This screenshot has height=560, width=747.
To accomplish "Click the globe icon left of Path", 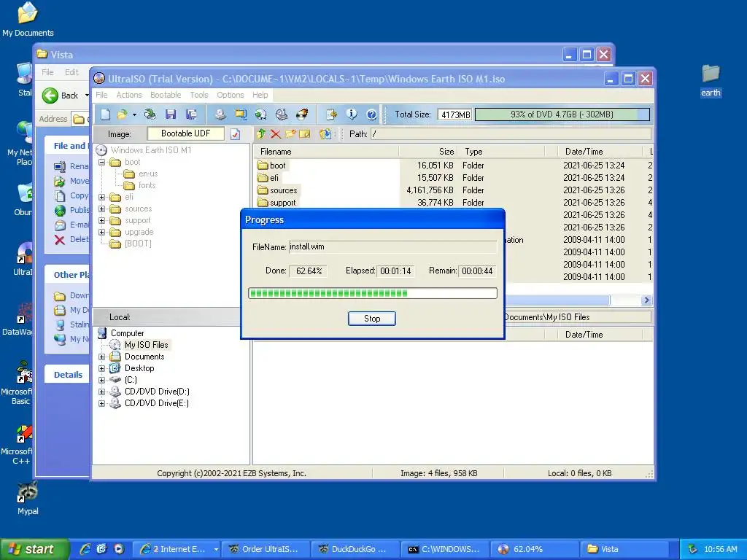I will [x=325, y=134].
